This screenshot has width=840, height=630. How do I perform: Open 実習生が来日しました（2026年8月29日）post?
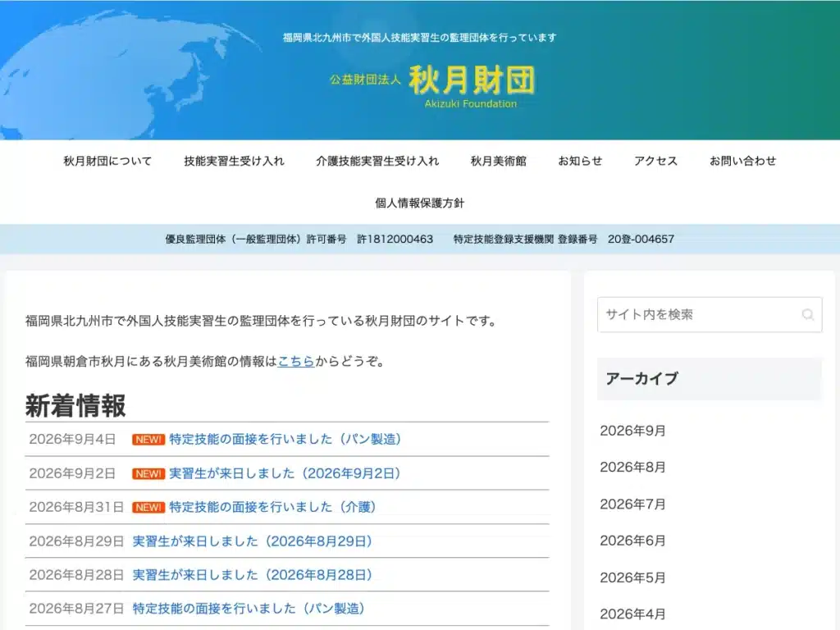253,541
